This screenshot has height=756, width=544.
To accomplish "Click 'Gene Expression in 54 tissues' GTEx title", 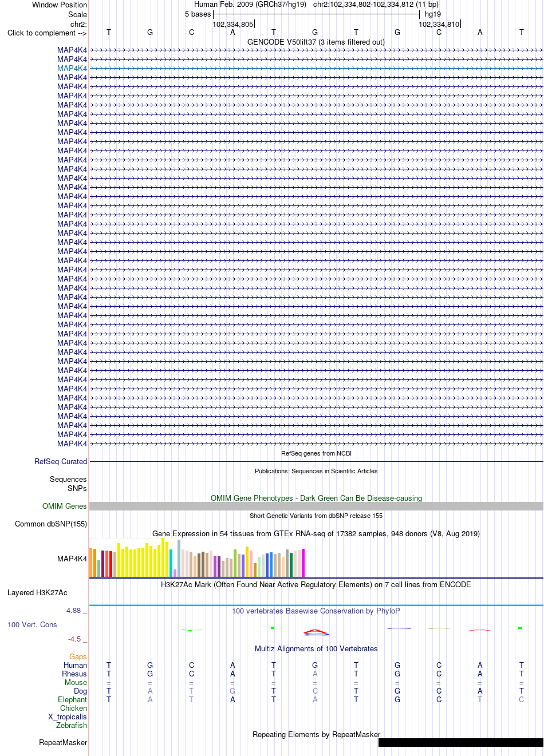I will click(x=316, y=533).
